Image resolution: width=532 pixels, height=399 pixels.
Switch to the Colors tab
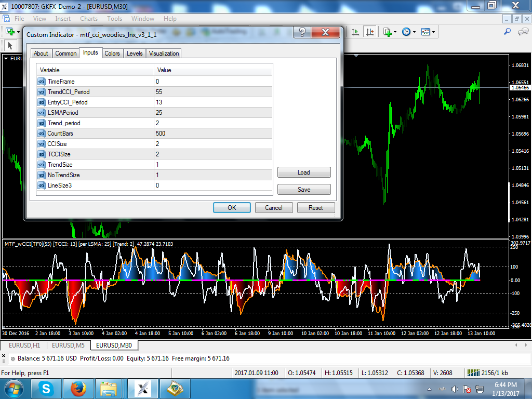pyautogui.click(x=112, y=54)
